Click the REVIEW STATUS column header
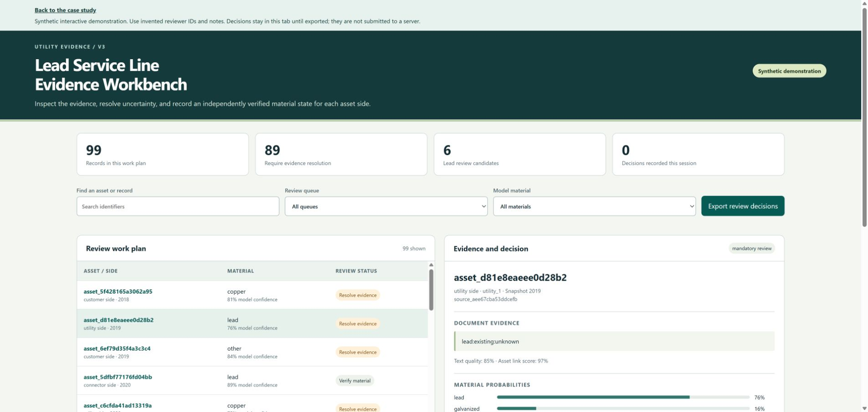The height and width of the screenshot is (412, 868). [356, 271]
